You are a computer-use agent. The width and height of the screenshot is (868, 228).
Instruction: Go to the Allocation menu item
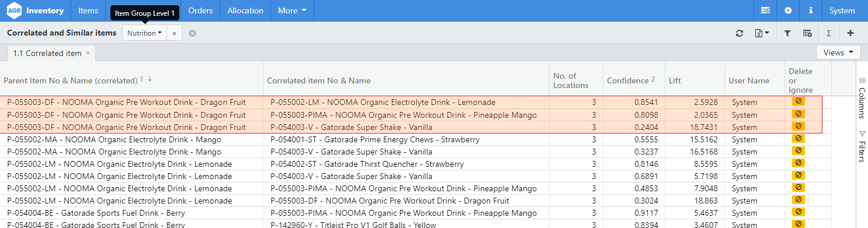click(245, 10)
